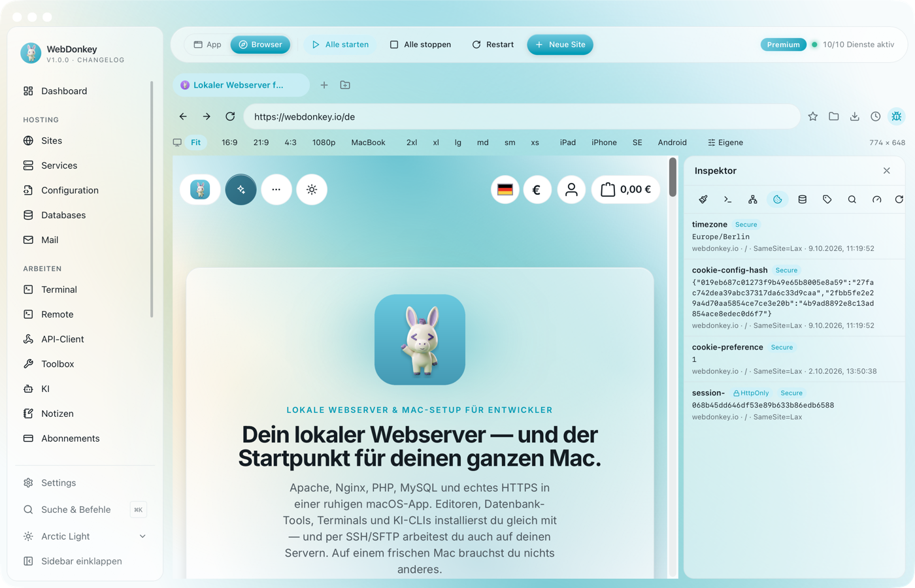The image size is (915, 588).
Task: Click Sidebar einklappen to collapse the sidebar
Action: pos(85,561)
